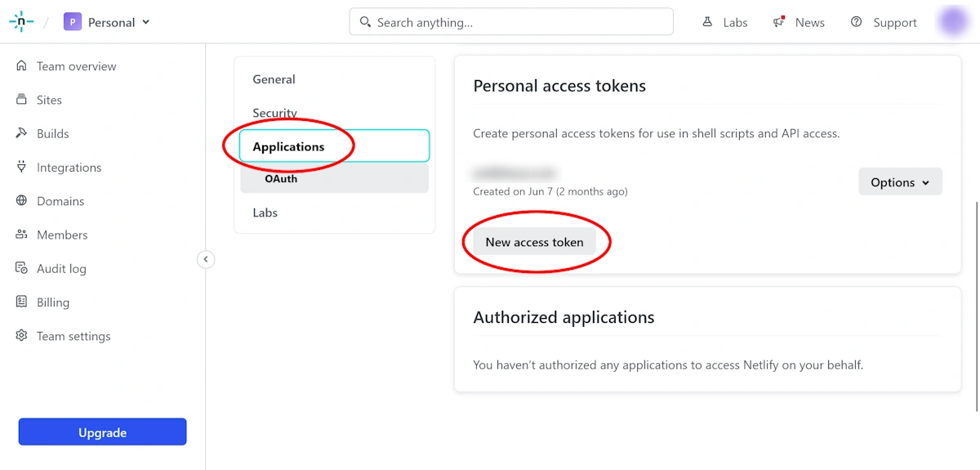Click the page vertical scrollbar
This screenshot has width=980, height=470.
click(x=976, y=307)
